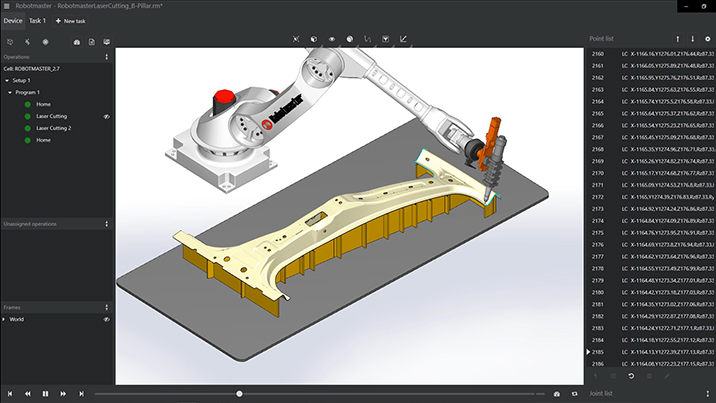Click the diagonal arrow measure icon

pos(403,39)
